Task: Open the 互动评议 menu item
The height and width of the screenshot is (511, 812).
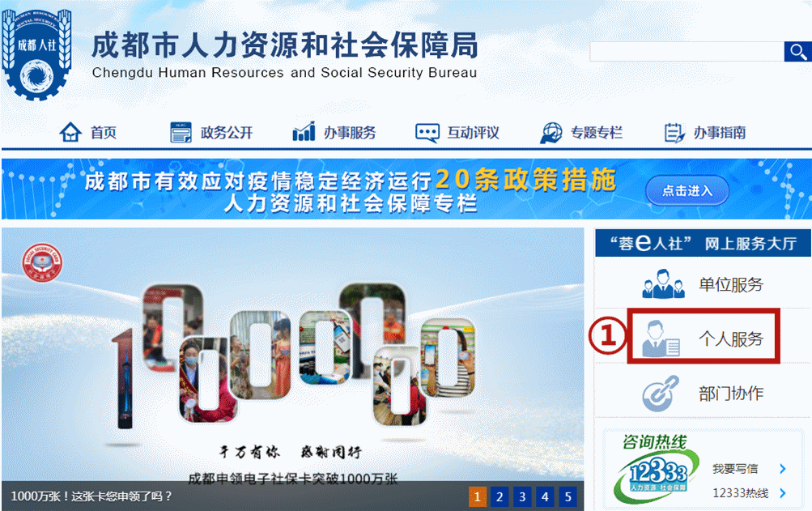Action: 474,133
